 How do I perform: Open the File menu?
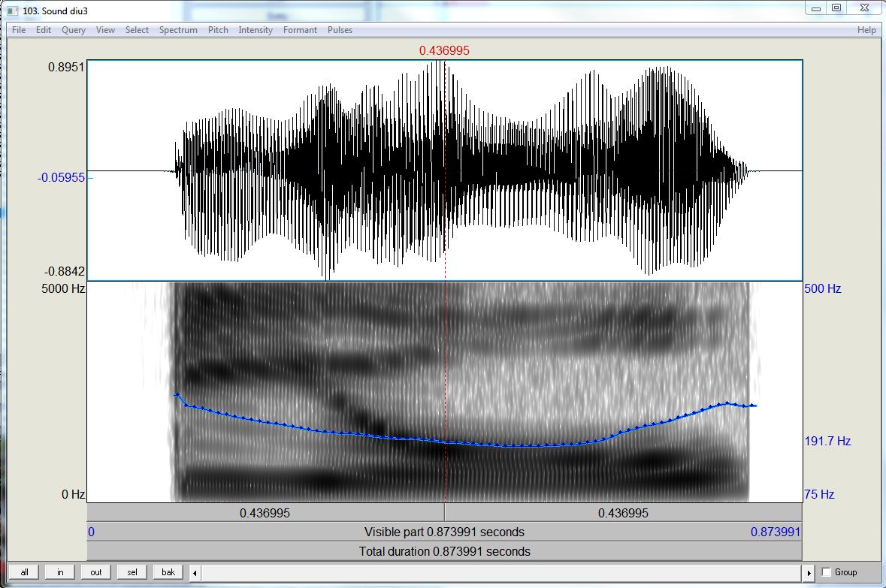[19, 30]
